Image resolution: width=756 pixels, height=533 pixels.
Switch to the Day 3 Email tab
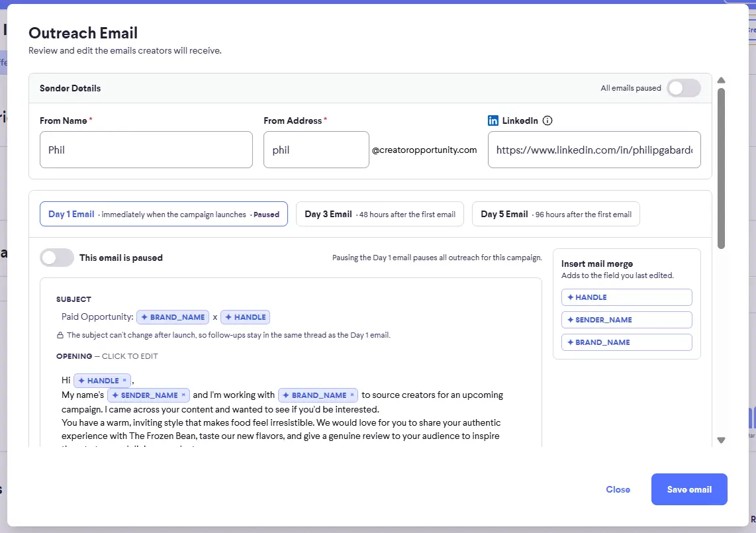click(380, 214)
